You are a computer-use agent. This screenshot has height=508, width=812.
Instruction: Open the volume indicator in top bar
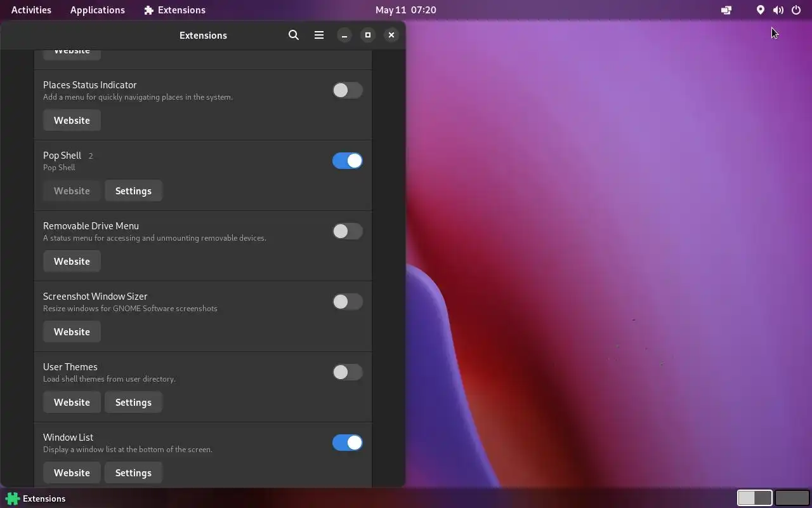pos(778,10)
